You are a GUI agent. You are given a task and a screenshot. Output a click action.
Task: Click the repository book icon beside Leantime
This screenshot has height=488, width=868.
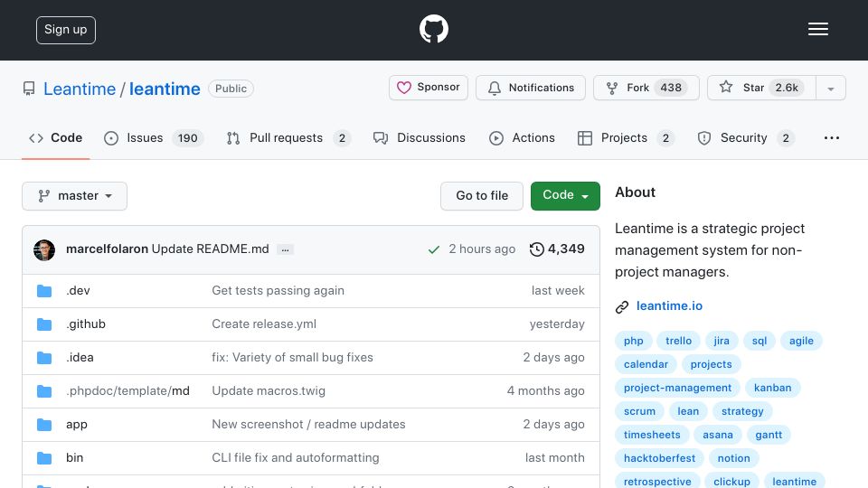29,89
